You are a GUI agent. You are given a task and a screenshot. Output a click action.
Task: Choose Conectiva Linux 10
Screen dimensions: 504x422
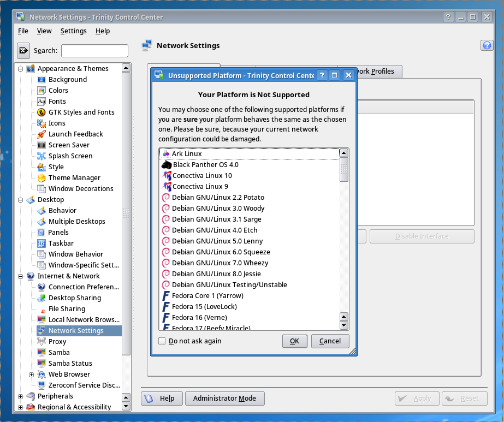point(250,175)
